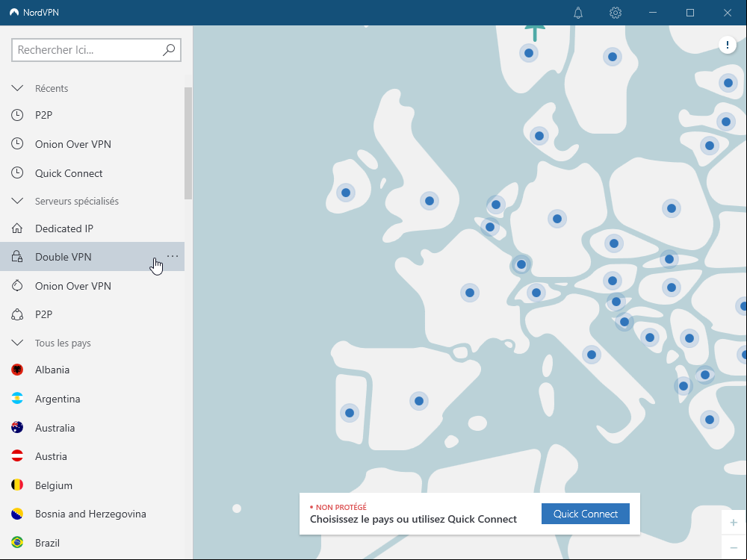Select the server pin on Ireland
This screenshot has height=560, width=747.
coord(346,193)
